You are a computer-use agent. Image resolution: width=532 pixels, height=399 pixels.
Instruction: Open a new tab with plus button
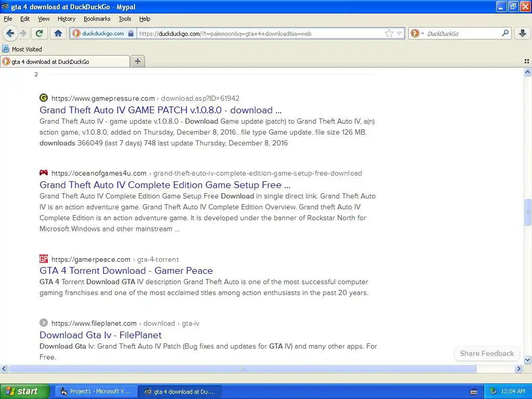tap(137, 61)
